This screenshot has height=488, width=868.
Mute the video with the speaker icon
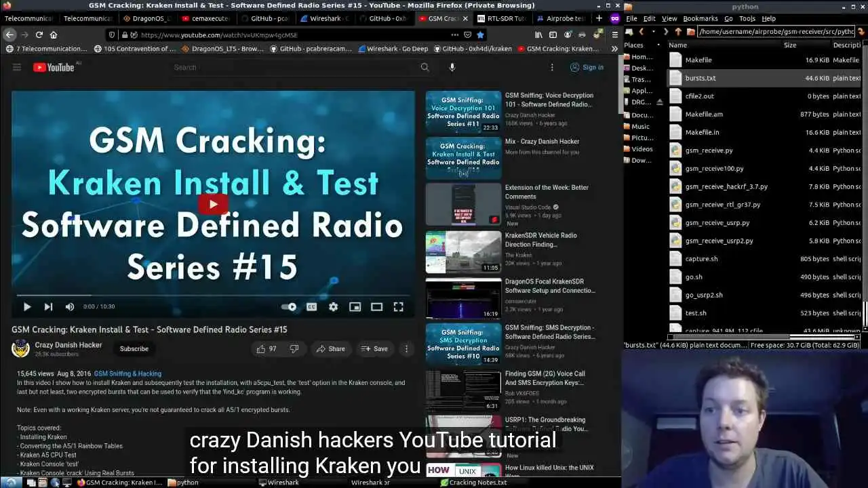(x=69, y=306)
